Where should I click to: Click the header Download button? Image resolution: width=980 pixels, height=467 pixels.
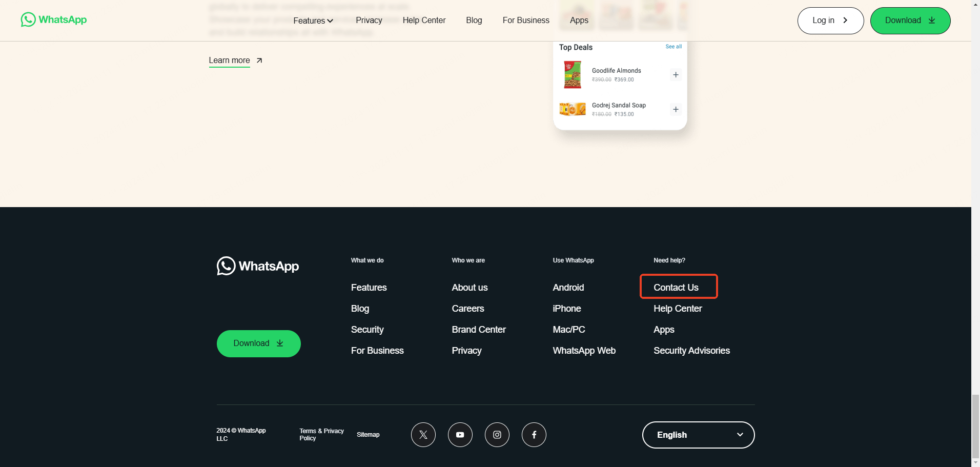click(x=910, y=21)
